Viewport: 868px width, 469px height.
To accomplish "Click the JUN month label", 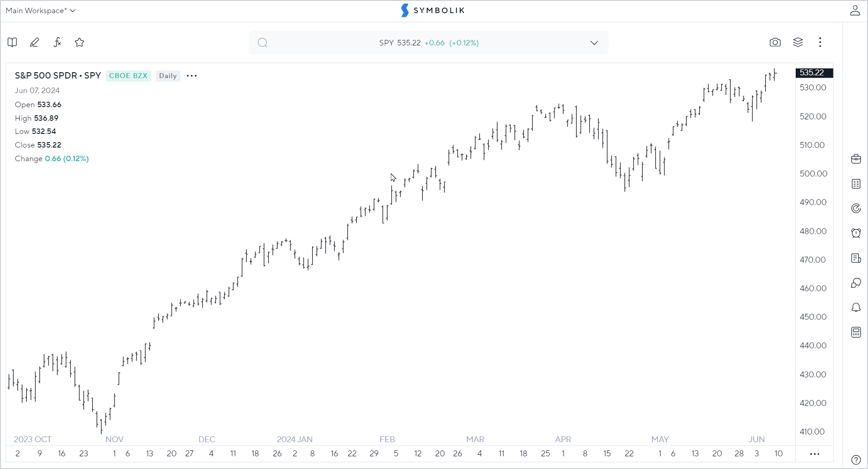I will click(757, 439).
